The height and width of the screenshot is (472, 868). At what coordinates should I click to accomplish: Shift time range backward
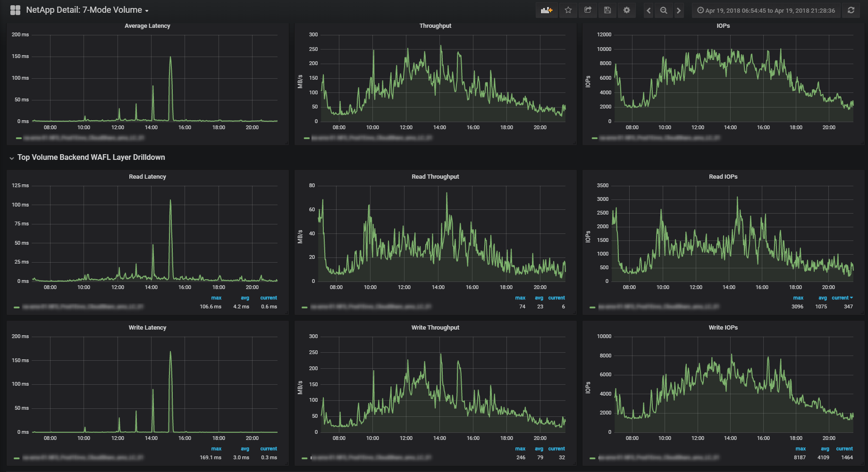click(x=649, y=10)
